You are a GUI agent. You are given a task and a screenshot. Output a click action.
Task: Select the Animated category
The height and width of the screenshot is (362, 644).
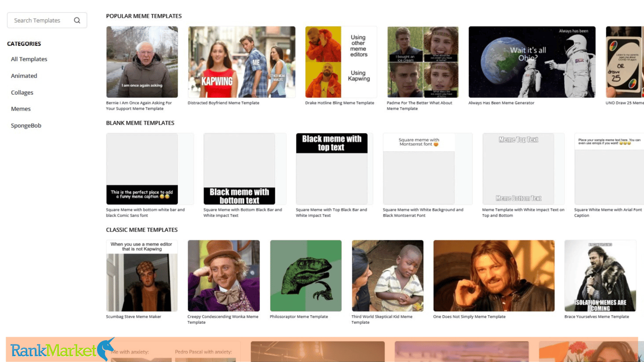[x=24, y=75]
